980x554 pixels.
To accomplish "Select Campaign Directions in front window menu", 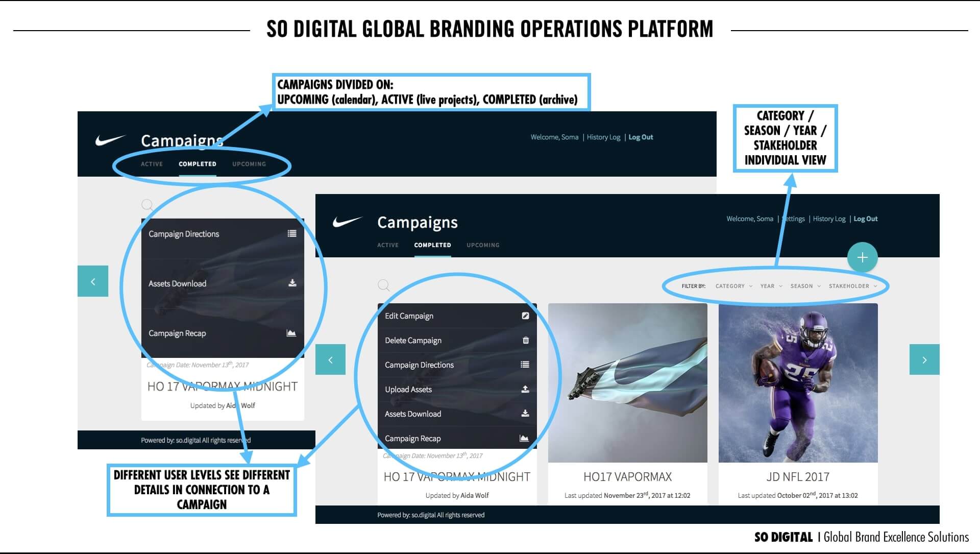I will (457, 365).
